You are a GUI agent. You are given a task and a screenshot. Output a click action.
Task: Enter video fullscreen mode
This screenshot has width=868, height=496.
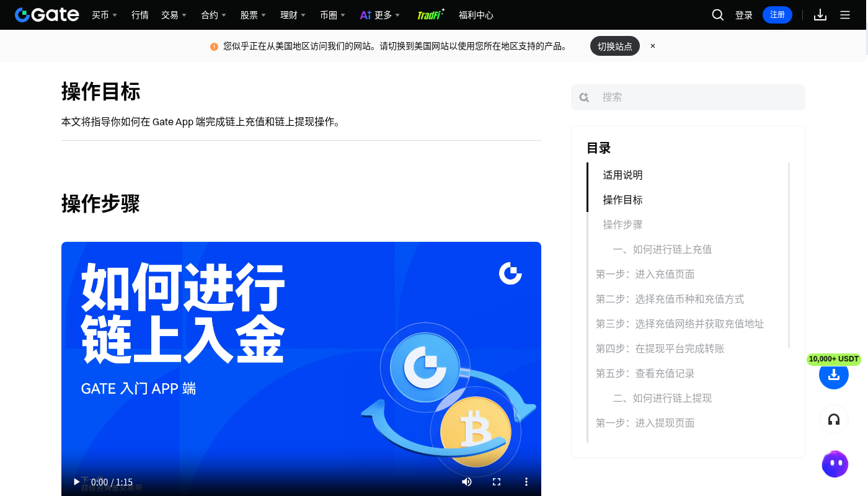497,482
